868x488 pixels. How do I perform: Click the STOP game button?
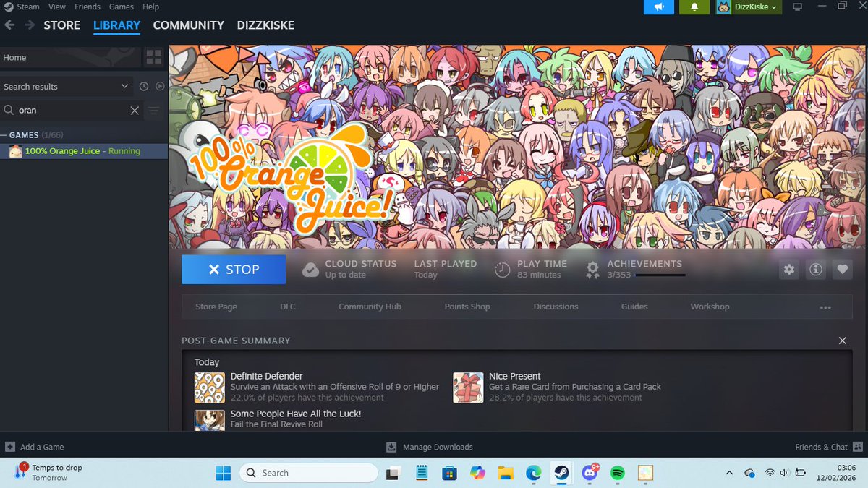(234, 269)
